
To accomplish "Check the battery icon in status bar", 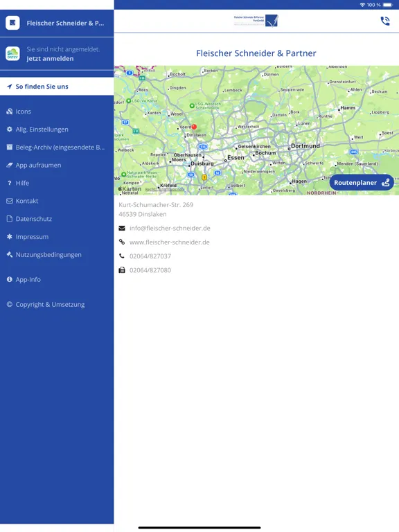I will point(387,5).
